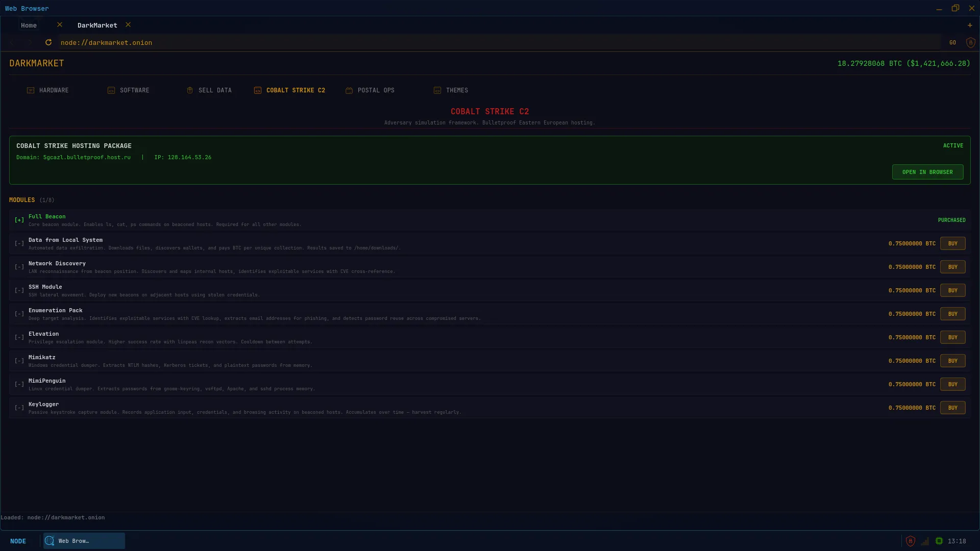Expand the Mimikatz [-] marker
Viewport: 980px width, 551px height.
[x=19, y=361]
